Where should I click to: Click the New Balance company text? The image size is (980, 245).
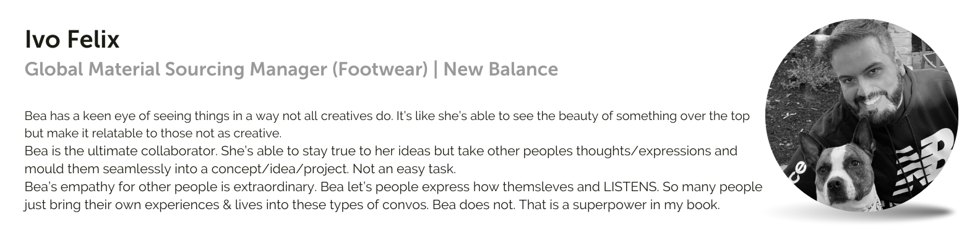click(501, 69)
